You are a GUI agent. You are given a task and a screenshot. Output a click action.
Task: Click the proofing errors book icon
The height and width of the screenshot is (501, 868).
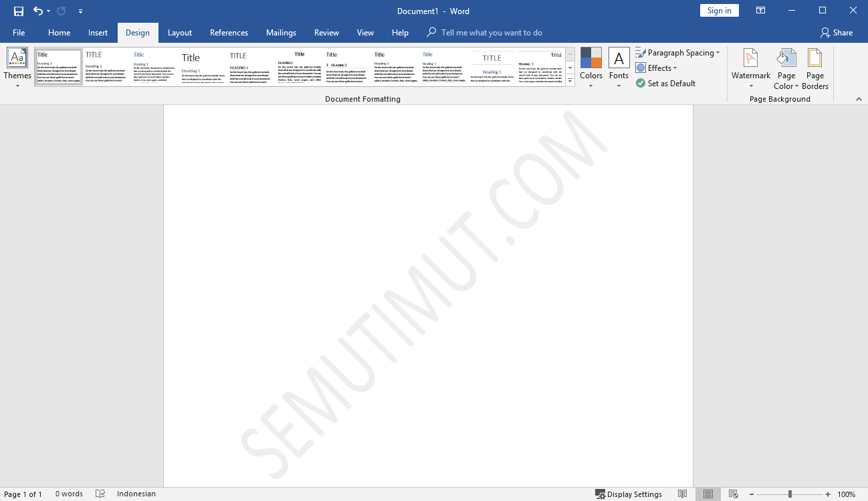[100, 494]
